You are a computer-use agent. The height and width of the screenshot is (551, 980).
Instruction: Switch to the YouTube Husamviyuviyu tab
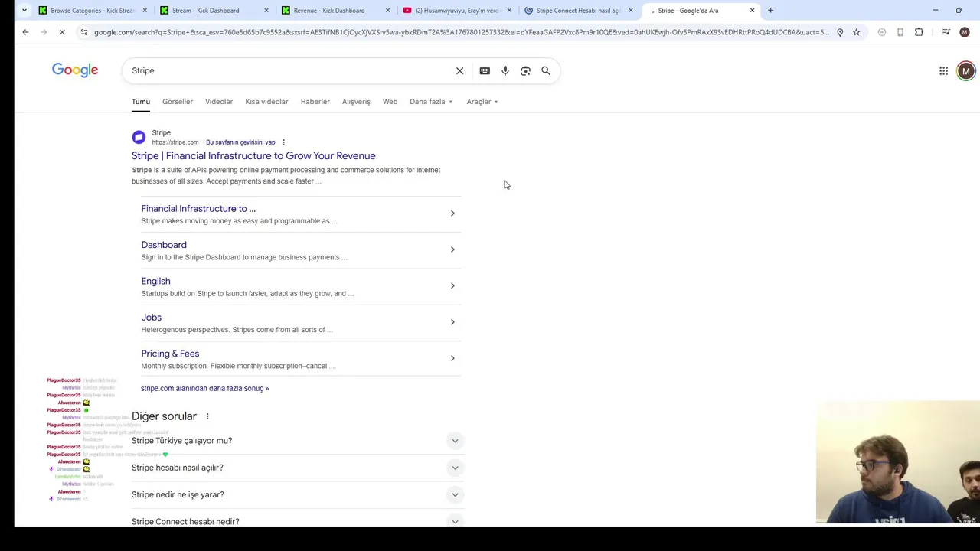click(457, 11)
